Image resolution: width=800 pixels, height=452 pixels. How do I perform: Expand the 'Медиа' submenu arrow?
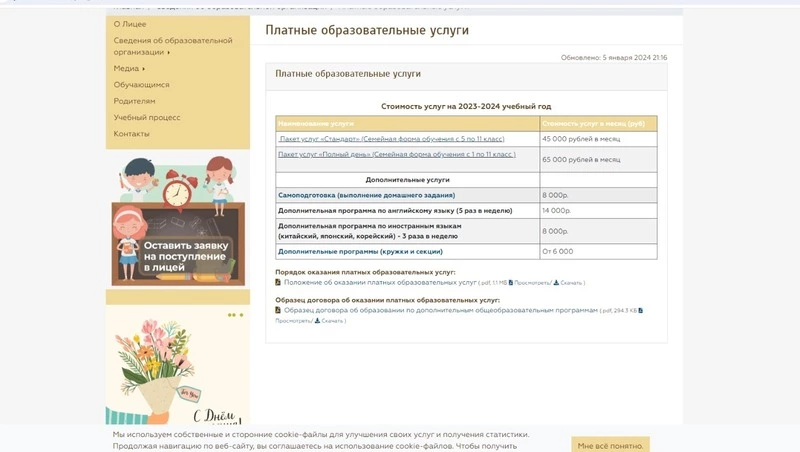point(144,69)
